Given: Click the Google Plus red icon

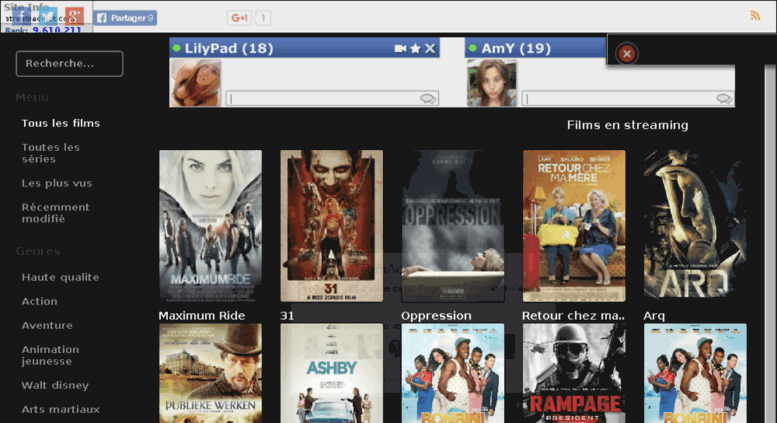Looking at the screenshot, I should point(74,16).
